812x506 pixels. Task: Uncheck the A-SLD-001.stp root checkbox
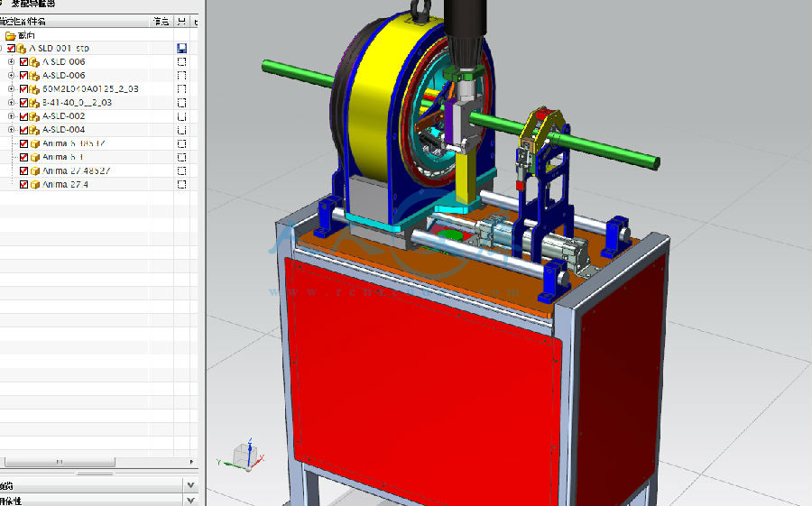pos(11,48)
